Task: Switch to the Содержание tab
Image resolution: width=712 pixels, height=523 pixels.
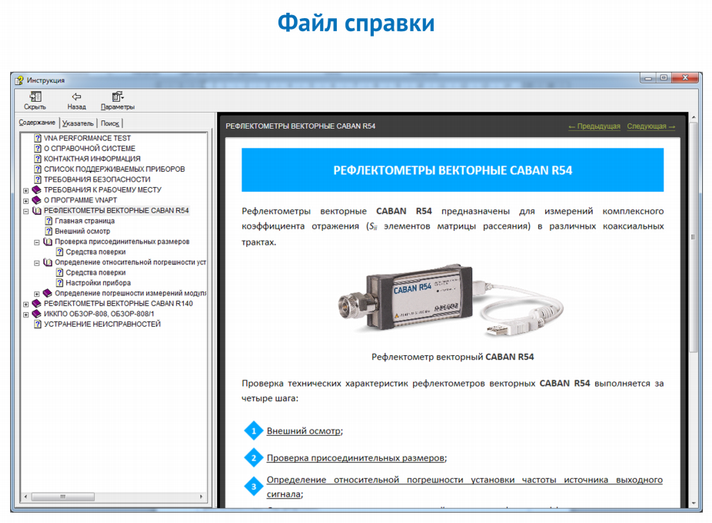Action: [x=37, y=123]
